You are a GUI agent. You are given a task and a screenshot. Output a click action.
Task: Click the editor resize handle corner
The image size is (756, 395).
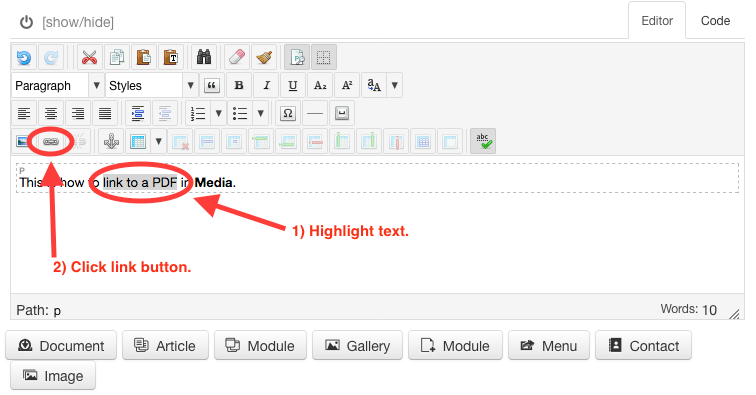coord(734,314)
